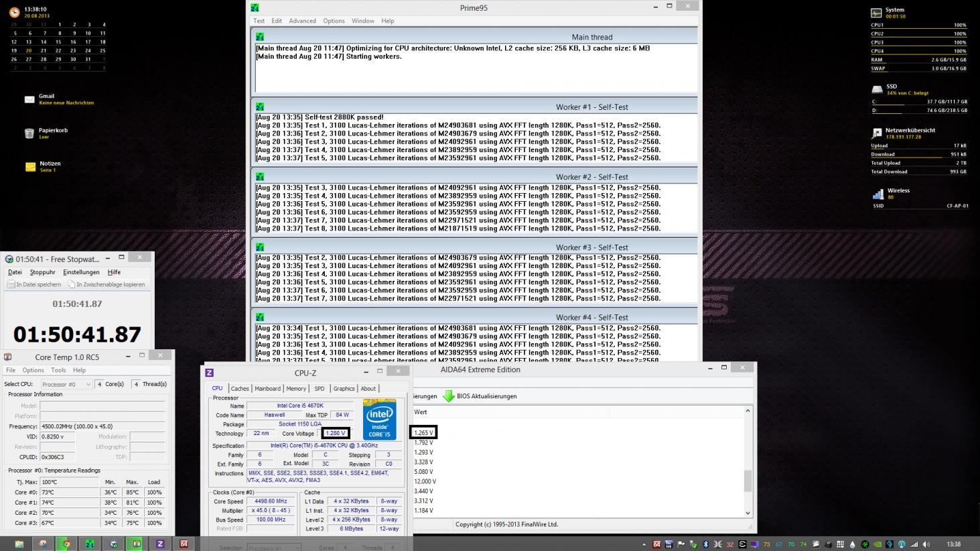Screen dimensions: 980x551
Task: Switch to the Caches tab in CPU-Z
Action: pos(240,389)
